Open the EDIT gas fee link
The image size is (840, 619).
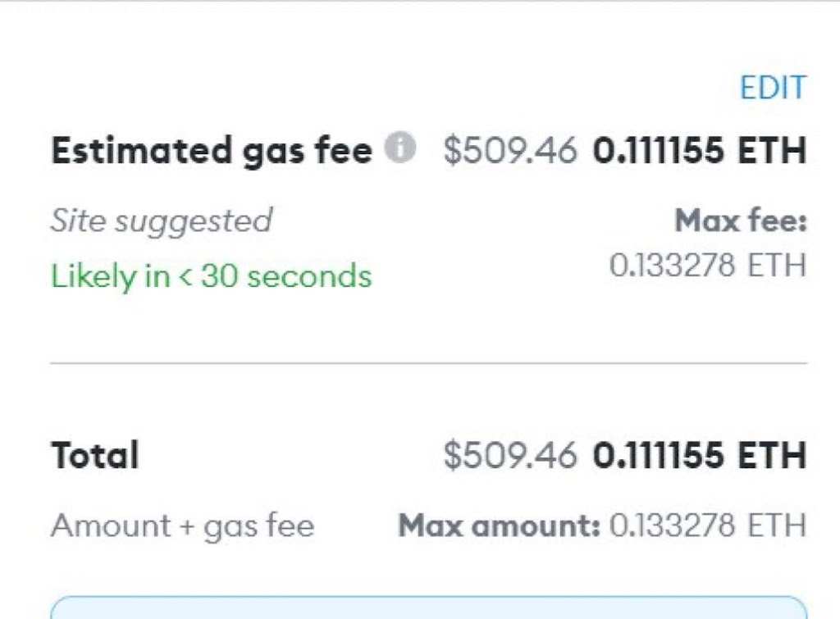pos(773,87)
